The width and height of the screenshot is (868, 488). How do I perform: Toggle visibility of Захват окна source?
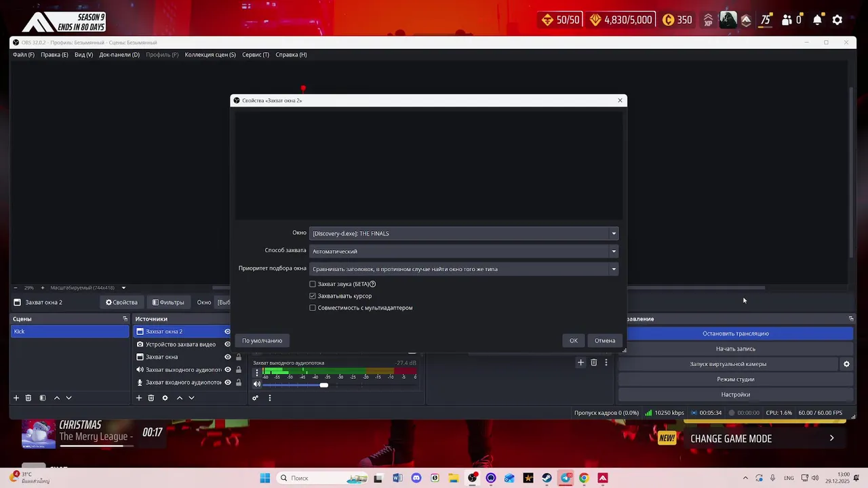[x=228, y=357]
